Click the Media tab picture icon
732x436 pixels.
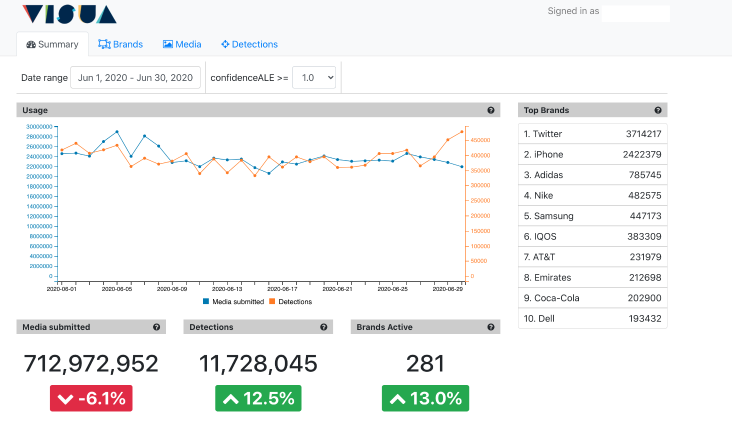click(x=168, y=44)
